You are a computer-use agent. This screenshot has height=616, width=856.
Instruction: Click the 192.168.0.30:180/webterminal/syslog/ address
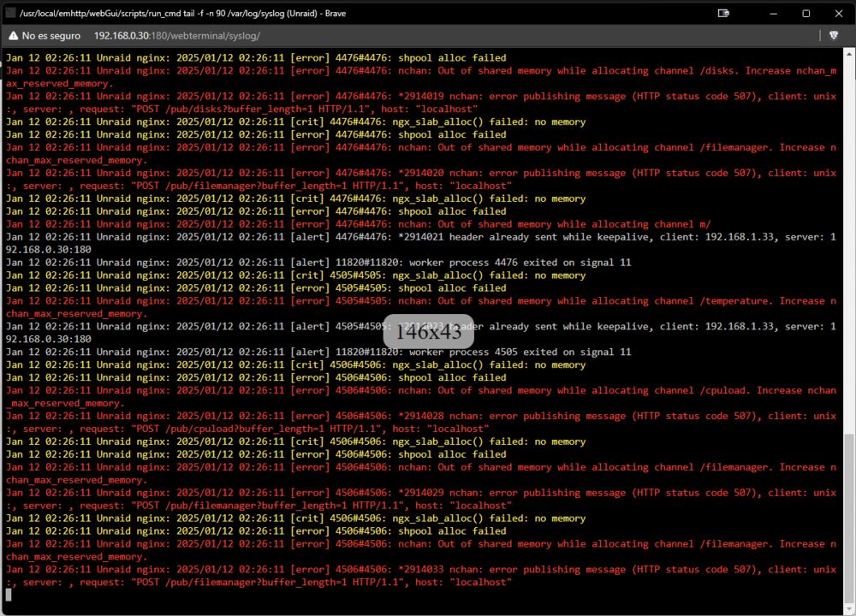(177, 36)
